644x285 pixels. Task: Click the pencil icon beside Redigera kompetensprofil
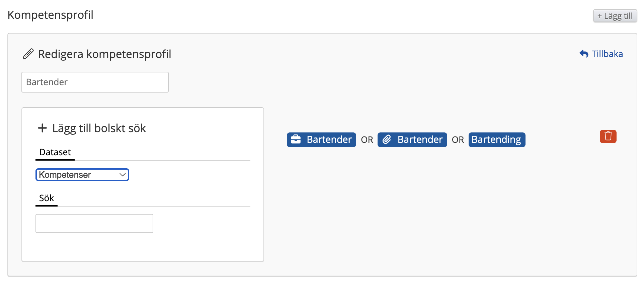pos(28,54)
